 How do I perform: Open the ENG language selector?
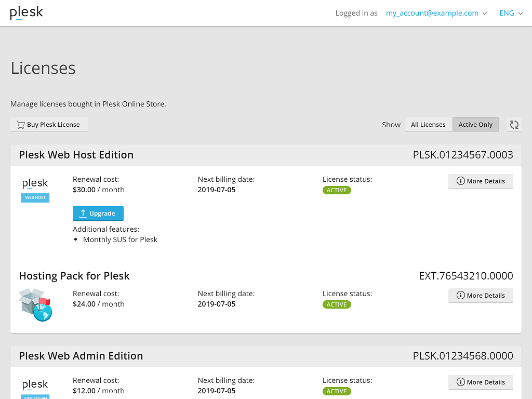pos(511,13)
